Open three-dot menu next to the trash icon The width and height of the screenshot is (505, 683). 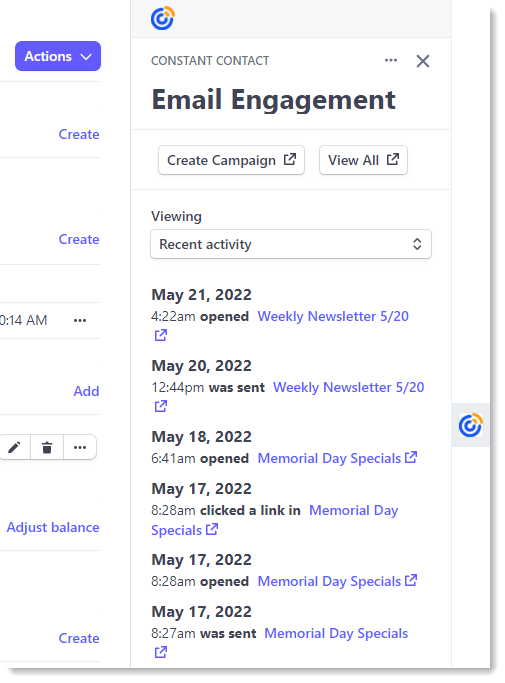click(80, 447)
